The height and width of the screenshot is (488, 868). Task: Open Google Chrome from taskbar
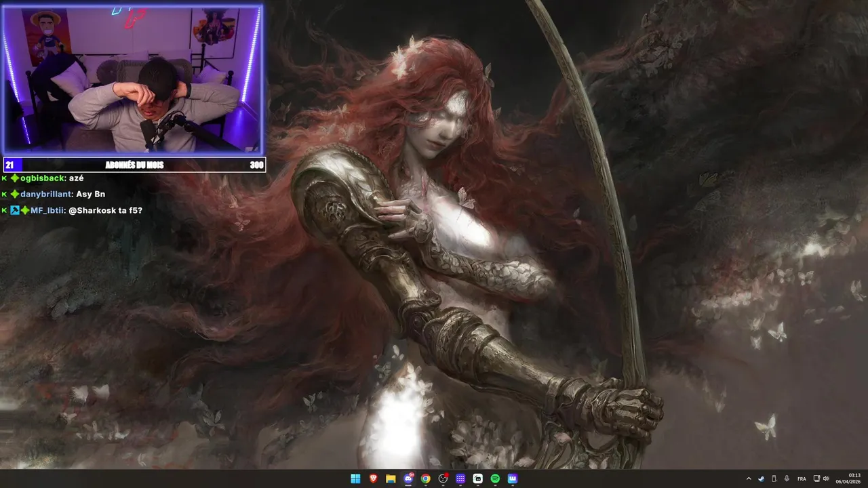425,479
